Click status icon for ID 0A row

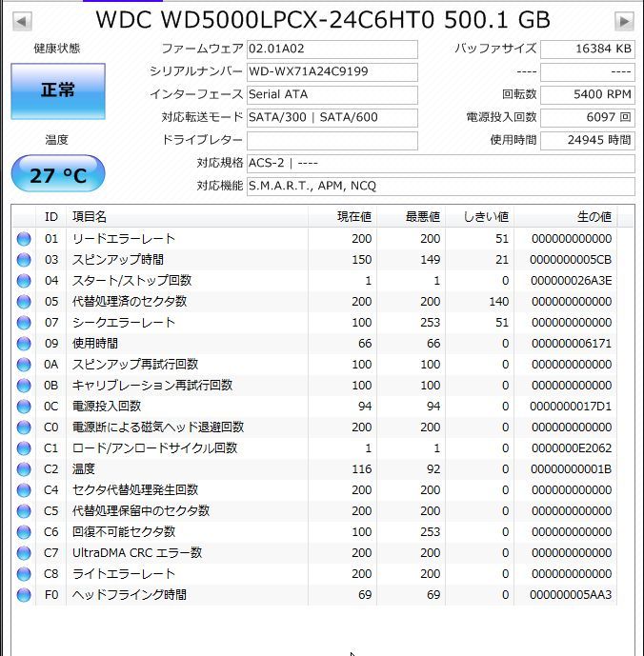click(x=24, y=365)
